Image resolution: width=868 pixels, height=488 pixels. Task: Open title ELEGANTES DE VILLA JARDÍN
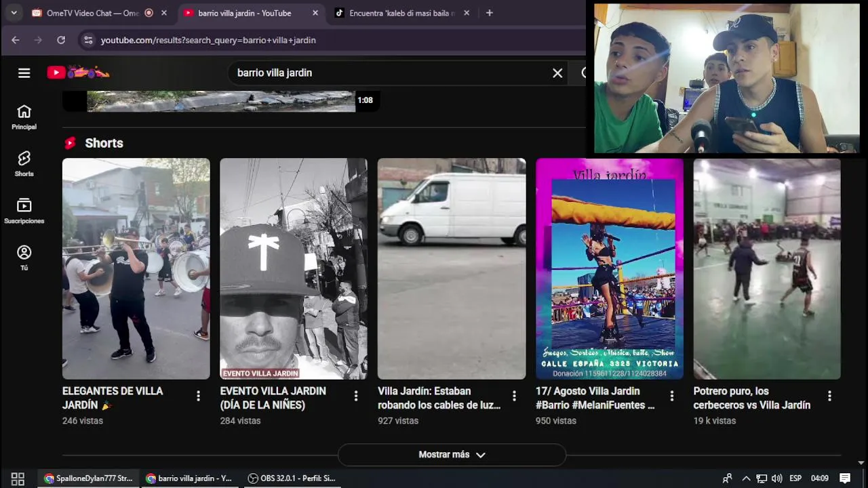(113, 398)
